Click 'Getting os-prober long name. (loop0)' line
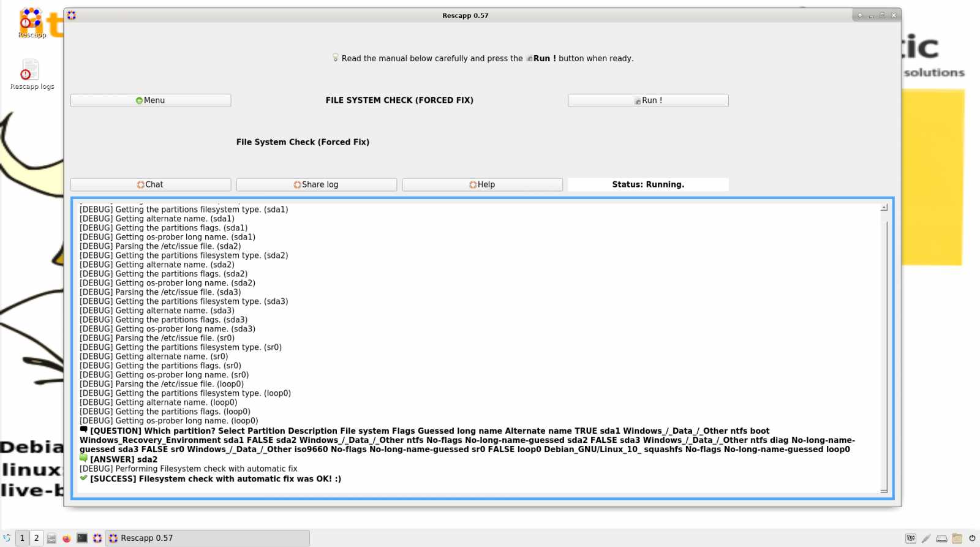This screenshot has width=980, height=547. 169,421
